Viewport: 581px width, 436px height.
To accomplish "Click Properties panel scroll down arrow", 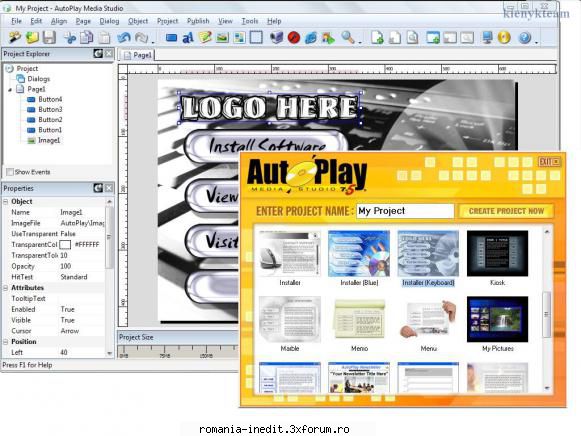I will 109,353.
